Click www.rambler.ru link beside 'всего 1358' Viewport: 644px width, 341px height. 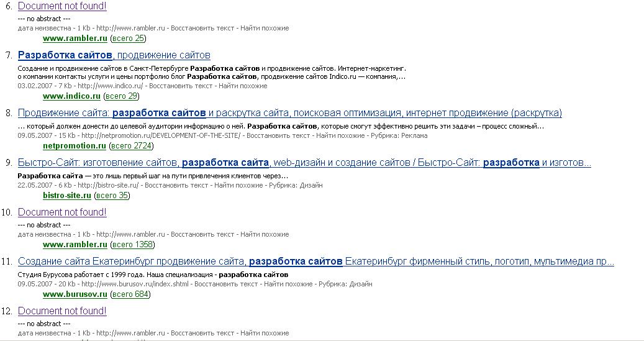coord(75,245)
